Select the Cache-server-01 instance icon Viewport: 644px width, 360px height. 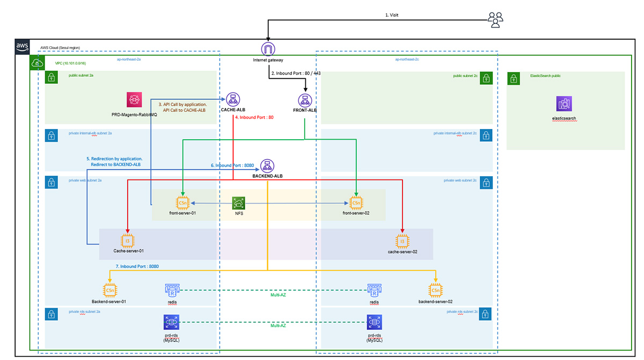tap(127, 241)
